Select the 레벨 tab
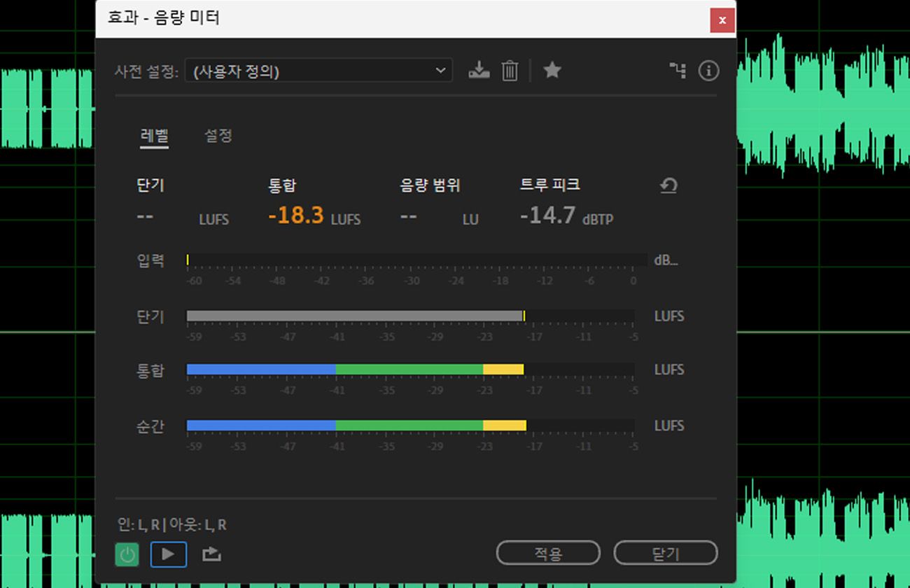 pos(154,136)
